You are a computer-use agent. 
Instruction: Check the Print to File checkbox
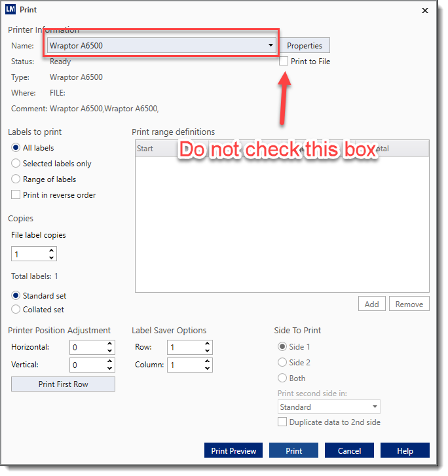point(284,62)
